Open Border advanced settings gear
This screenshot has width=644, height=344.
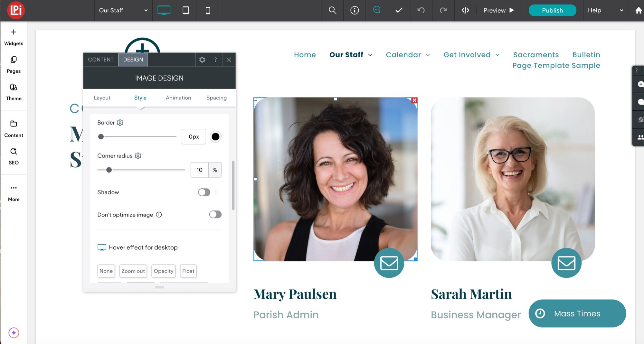pos(120,123)
